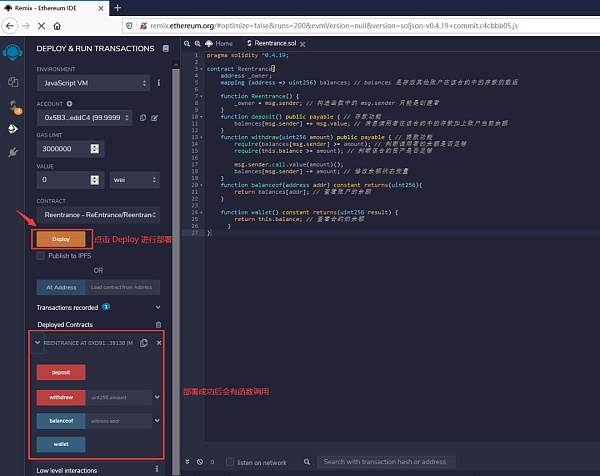Close the Reentrance.sol tab

pyautogui.click(x=303, y=44)
